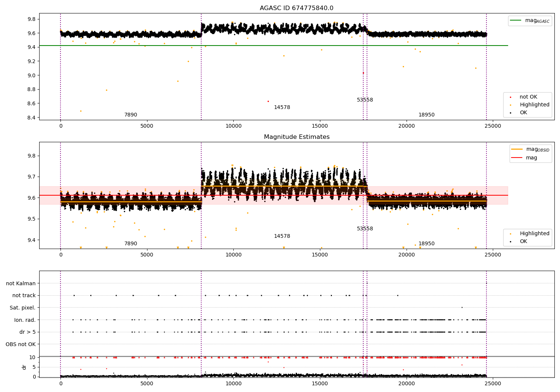Select "not OK" in the AGASC plot legend

528,97
